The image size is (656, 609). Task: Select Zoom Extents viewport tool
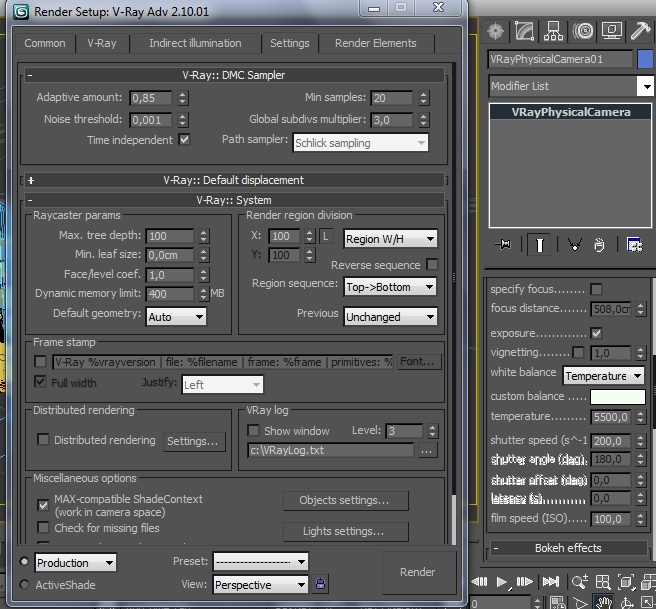point(626,582)
